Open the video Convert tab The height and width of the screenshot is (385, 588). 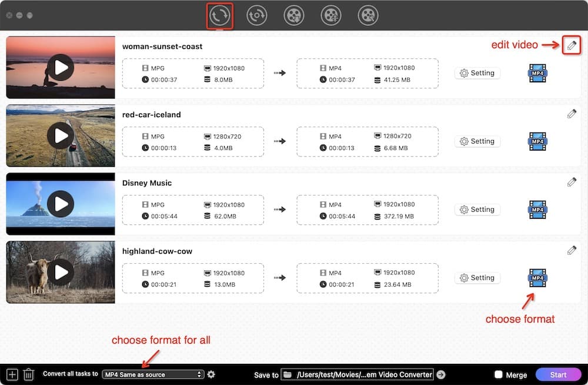click(220, 16)
